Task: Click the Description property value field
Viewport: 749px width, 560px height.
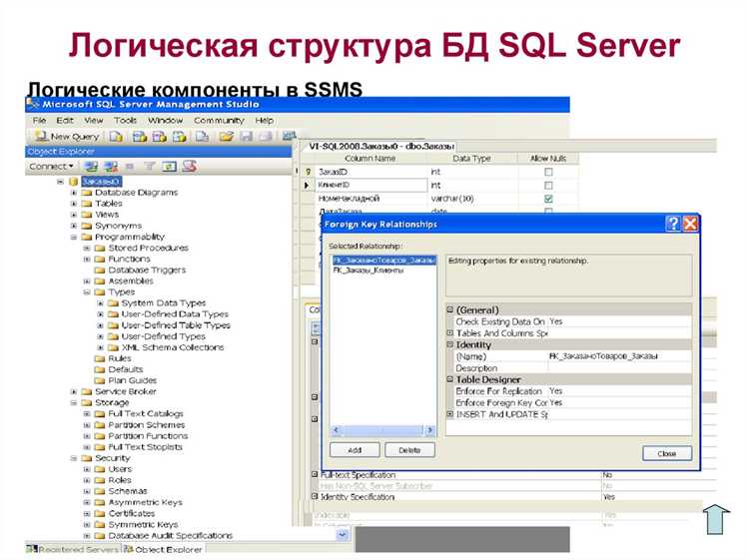Action: coord(619,368)
